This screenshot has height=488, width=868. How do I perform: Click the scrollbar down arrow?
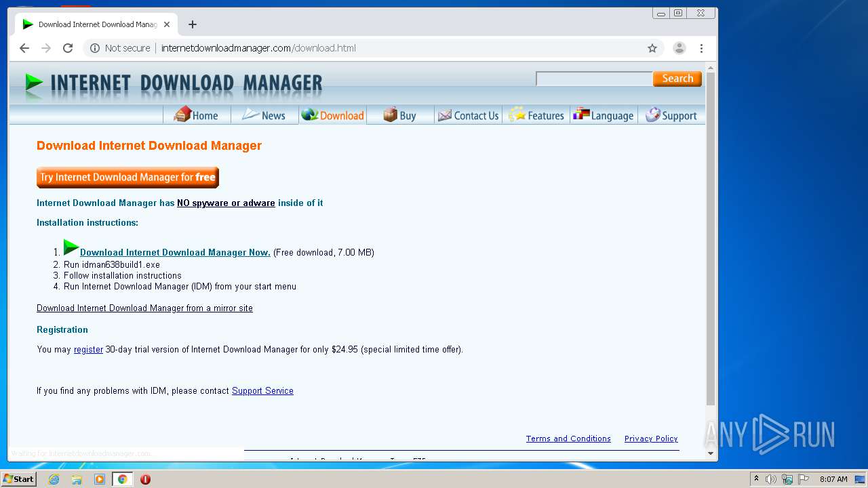coord(711,453)
